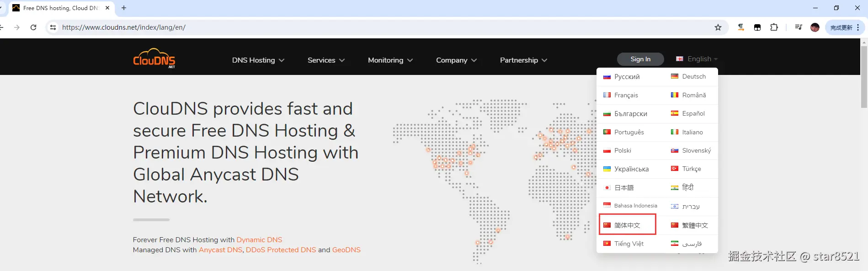The height and width of the screenshot is (271, 868).
Task: Click the black square extension icon
Action: [x=757, y=27]
